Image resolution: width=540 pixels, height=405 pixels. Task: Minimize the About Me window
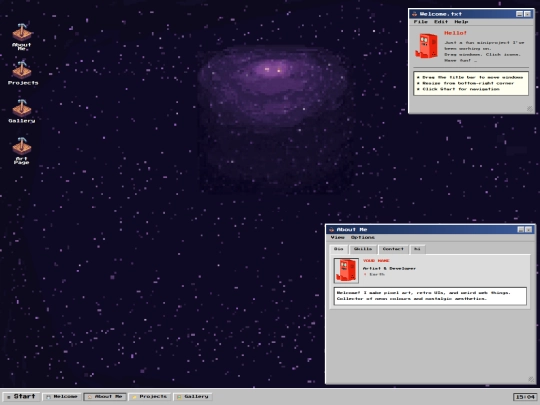(x=521, y=230)
